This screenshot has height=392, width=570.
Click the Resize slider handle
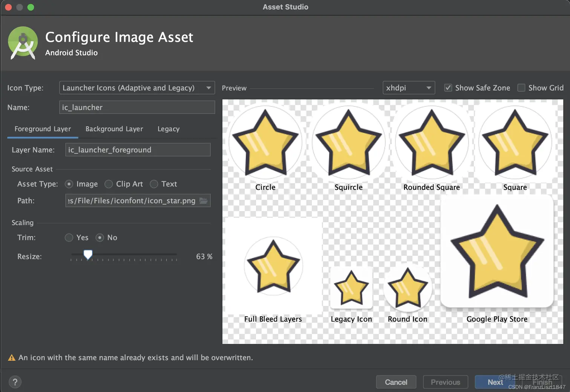(88, 255)
